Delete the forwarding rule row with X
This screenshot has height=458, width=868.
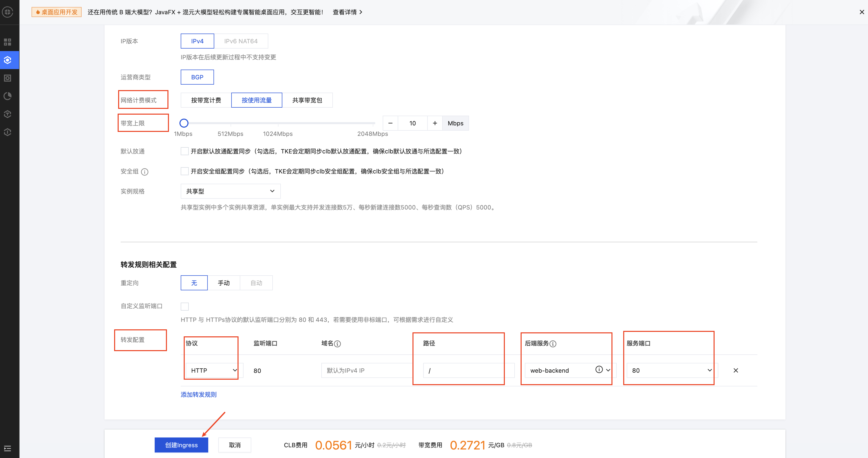736,370
